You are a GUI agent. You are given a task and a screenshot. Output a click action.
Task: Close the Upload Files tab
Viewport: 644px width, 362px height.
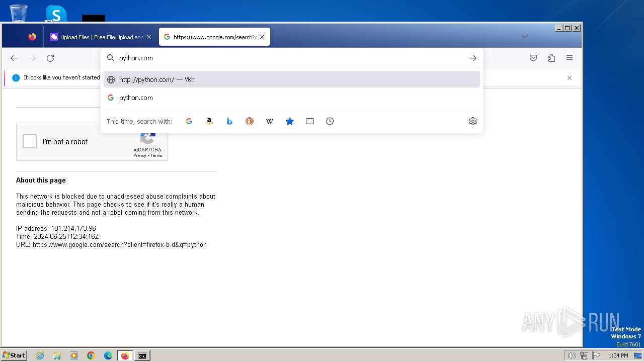pos(149,37)
